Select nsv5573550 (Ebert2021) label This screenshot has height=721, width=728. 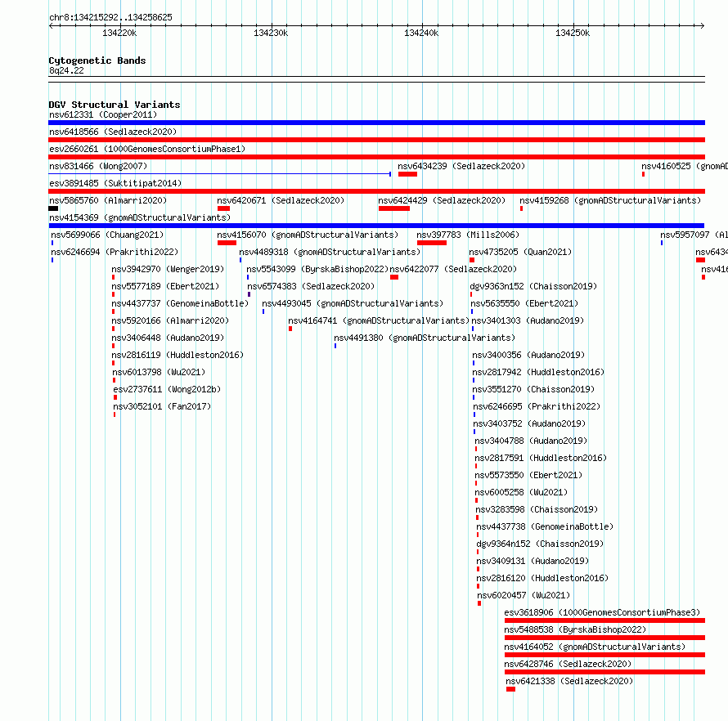(528, 475)
